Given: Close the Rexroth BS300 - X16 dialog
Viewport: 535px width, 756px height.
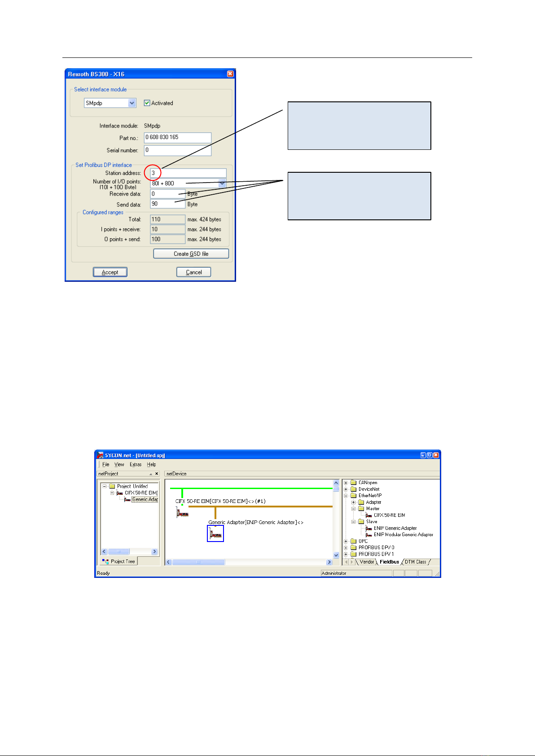Looking at the screenshot, I should (x=230, y=74).
